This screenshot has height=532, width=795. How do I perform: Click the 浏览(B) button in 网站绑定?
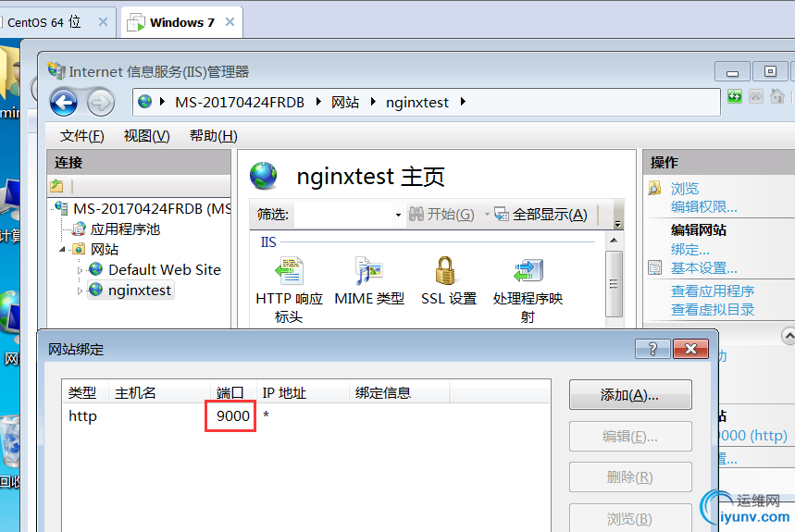click(630, 518)
